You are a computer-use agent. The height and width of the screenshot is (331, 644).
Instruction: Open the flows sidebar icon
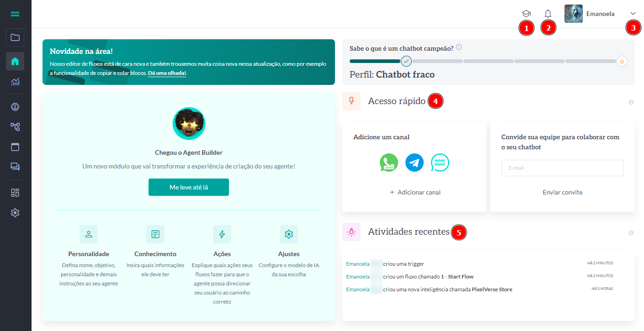pyautogui.click(x=15, y=126)
